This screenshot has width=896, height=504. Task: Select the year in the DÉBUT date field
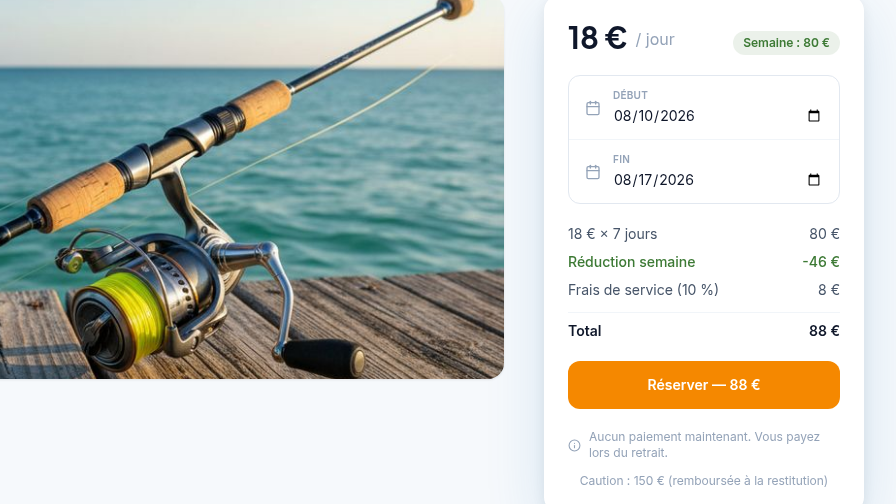pyautogui.click(x=677, y=116)
